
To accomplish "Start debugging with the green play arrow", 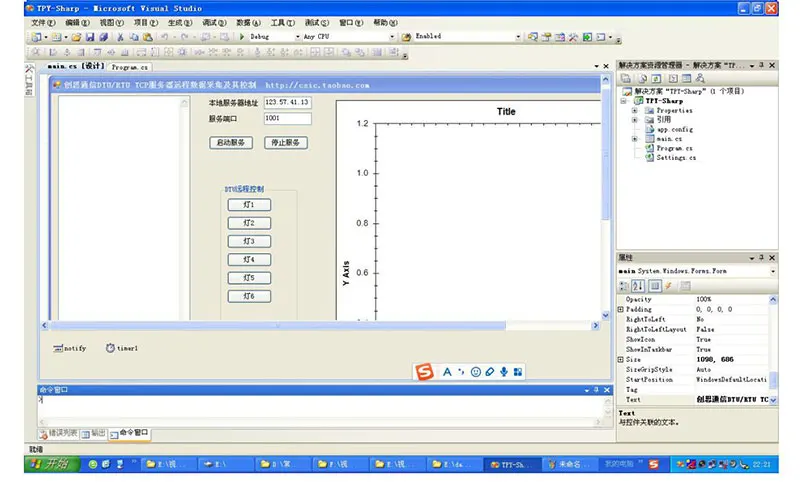I will pos(242,37).
